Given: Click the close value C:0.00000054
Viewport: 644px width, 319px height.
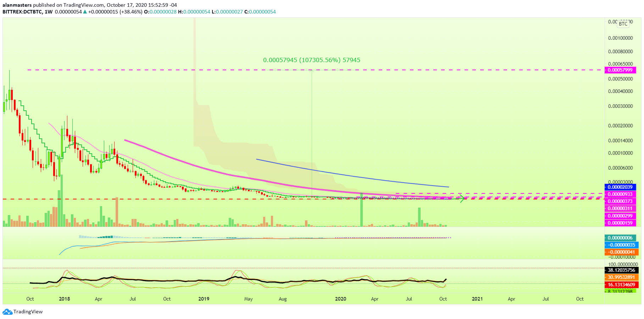Looking at the screenshot, I should 260,12.
